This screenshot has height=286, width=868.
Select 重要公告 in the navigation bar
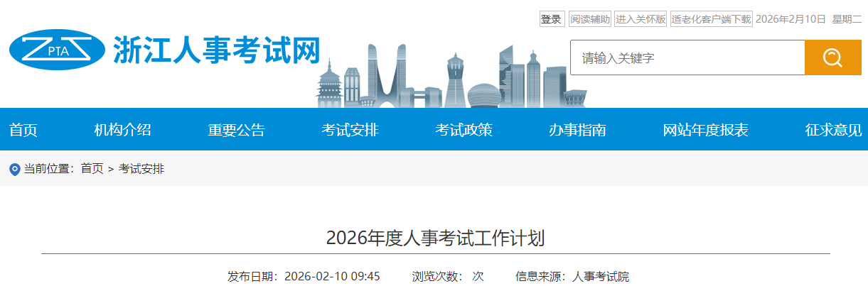(236, 130)
